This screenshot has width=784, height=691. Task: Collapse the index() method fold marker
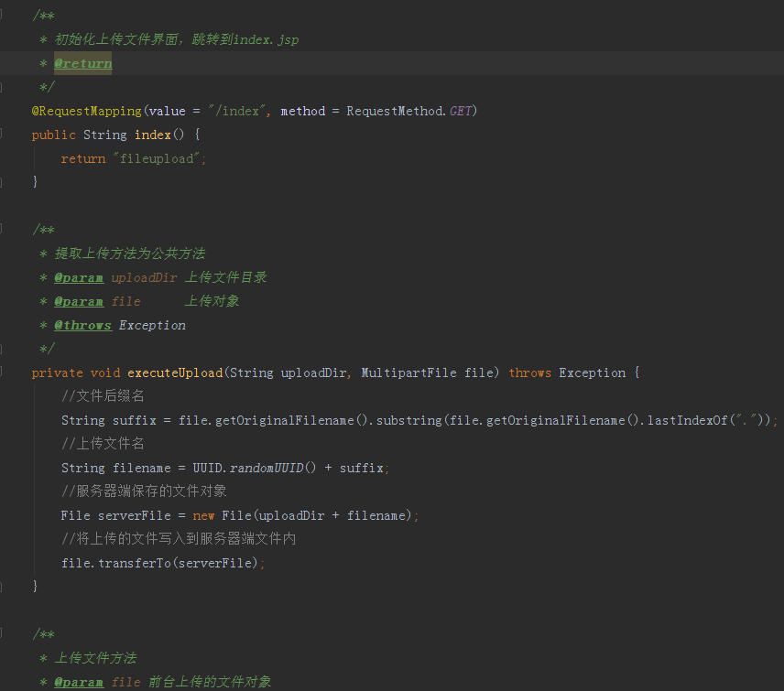point(3,135)
